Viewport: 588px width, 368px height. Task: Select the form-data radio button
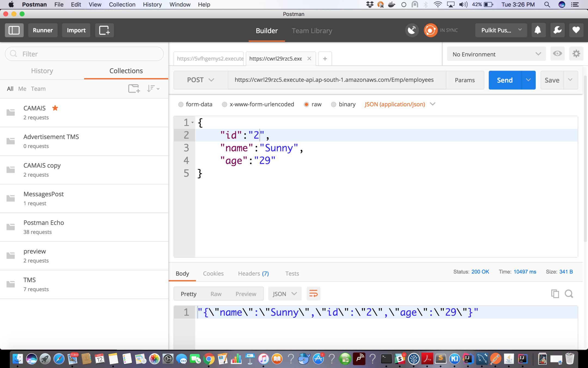pos(181,104)
